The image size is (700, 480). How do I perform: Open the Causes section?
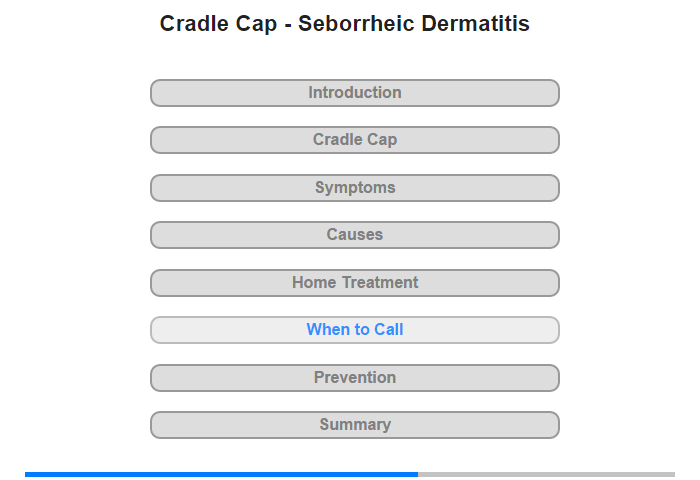tap(354, 235)
